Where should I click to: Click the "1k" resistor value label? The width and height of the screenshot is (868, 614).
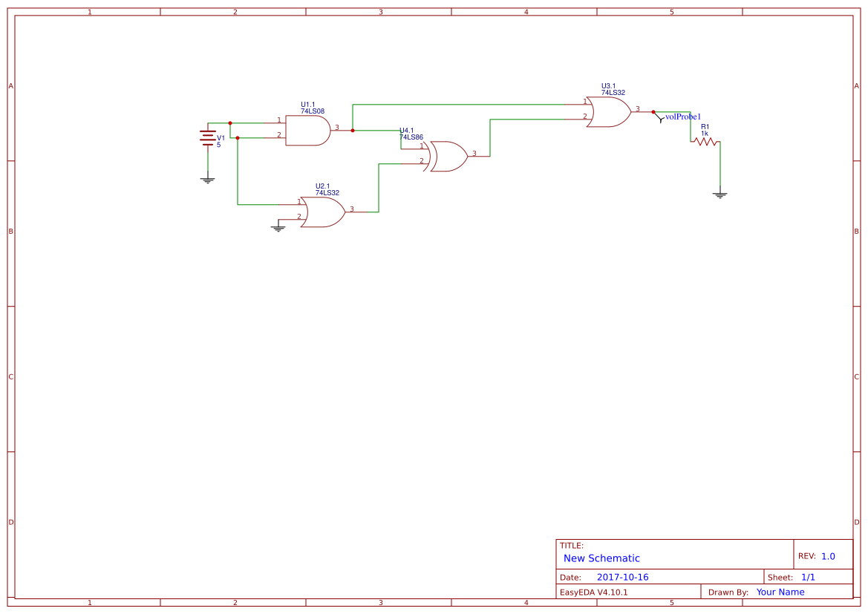point(704,134)
